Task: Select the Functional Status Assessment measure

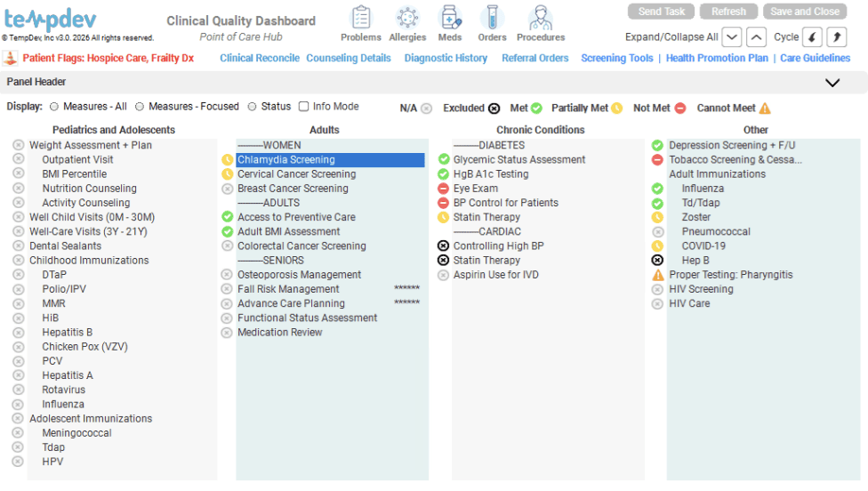Action: tap(307, 318)
